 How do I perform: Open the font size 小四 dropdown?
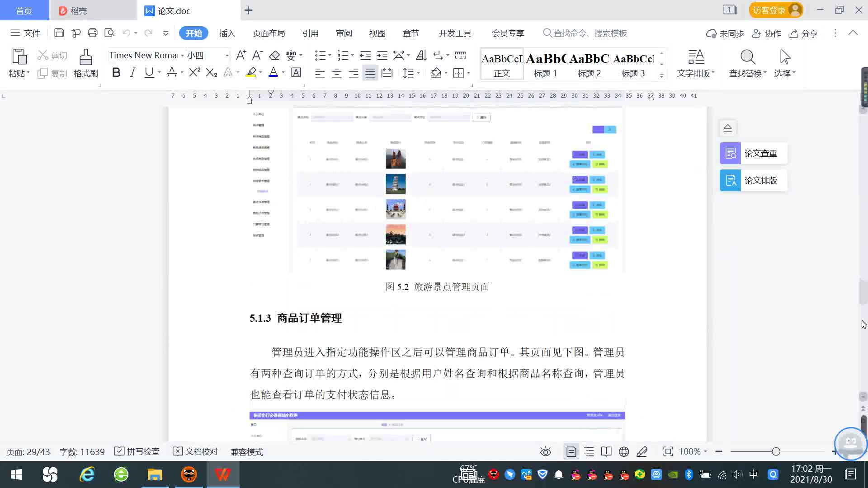tap(227, 55)
